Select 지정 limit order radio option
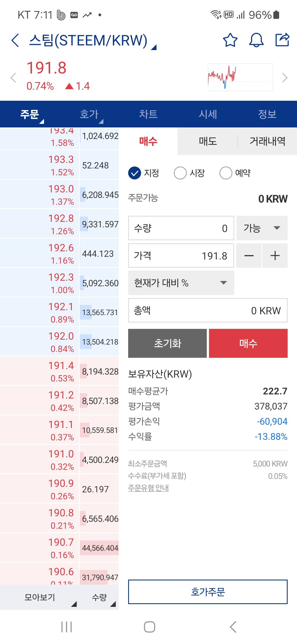Image resolution: width=297 pixels, height=644 pixels. click(x=144, y=173)
